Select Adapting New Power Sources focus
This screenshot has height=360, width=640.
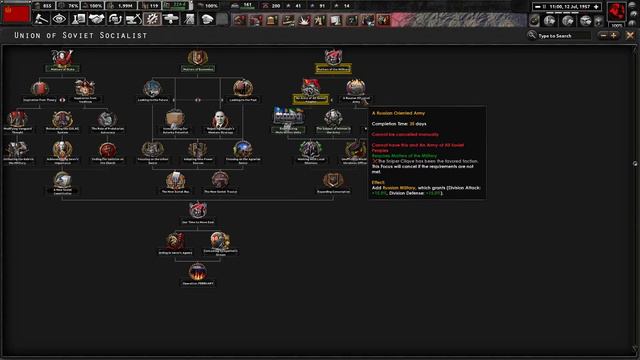coord(198,153)
